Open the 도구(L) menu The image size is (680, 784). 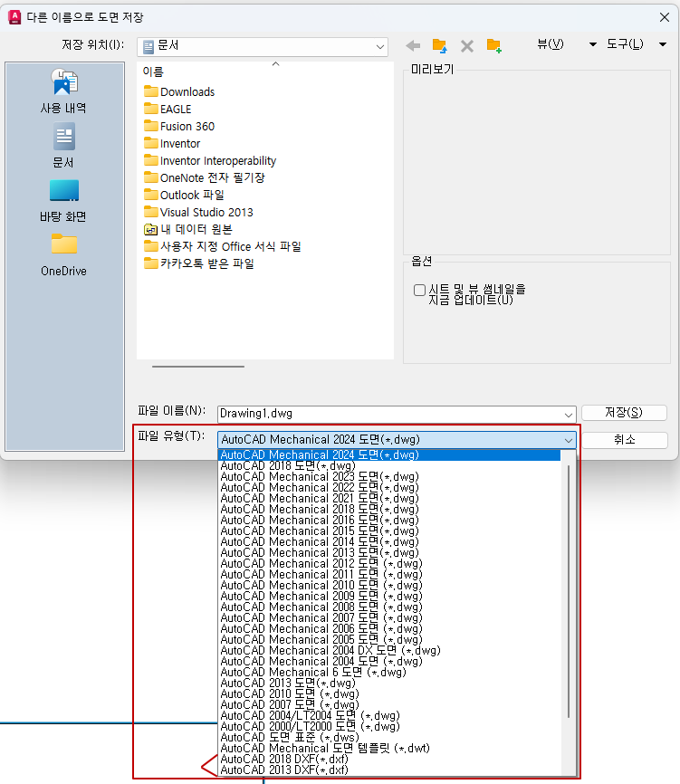pos(625,44)
